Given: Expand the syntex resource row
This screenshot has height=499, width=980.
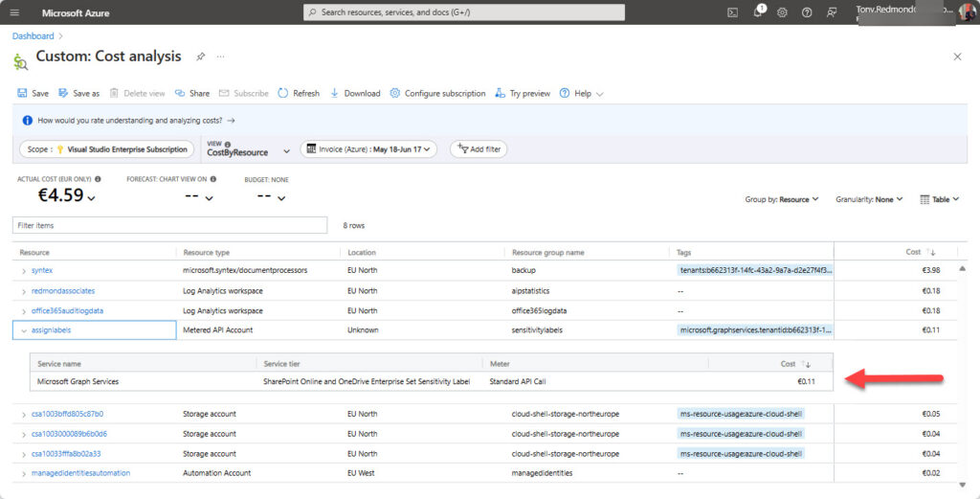Looking at the screenshot, I should tap(24, 271).
